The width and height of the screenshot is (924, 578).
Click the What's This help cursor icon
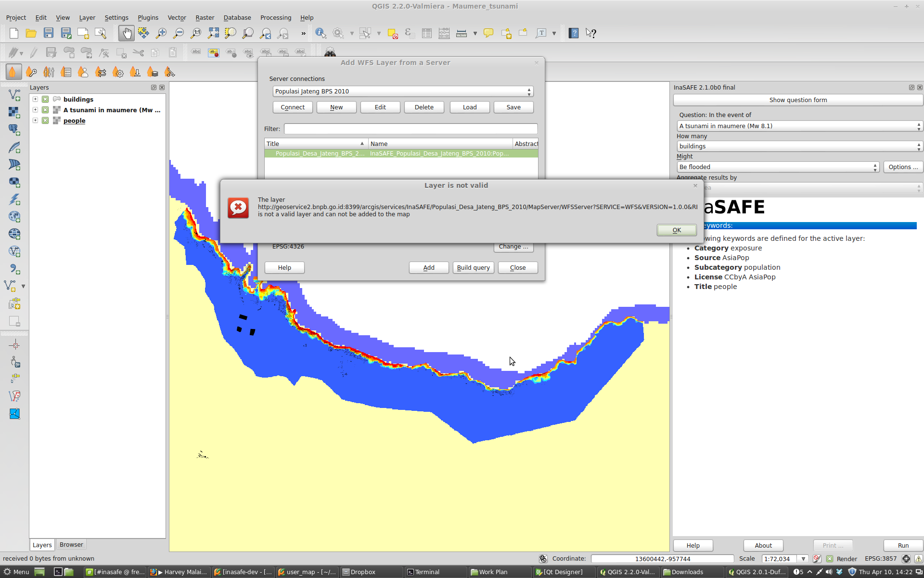point(591,33)
